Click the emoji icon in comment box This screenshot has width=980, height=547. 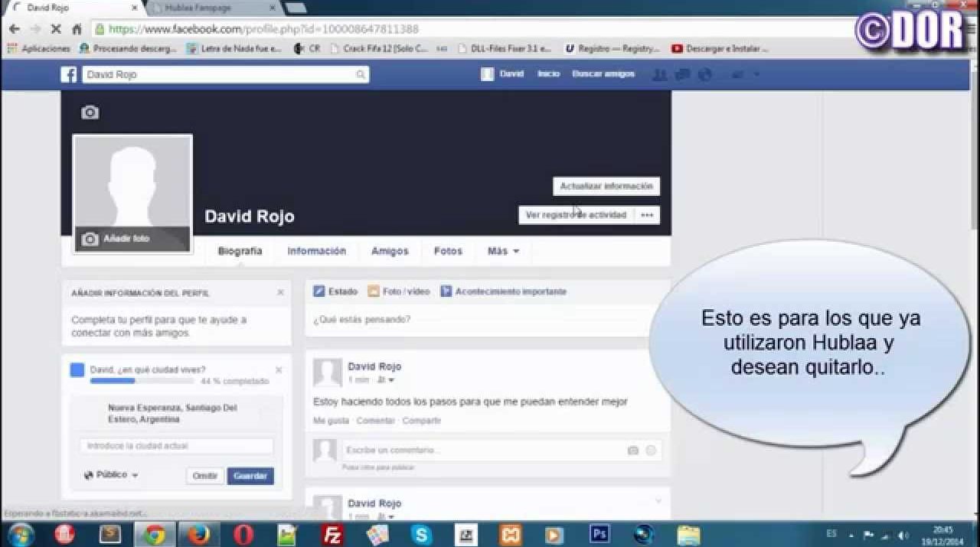pyautogui.click(x=651, y=451)
